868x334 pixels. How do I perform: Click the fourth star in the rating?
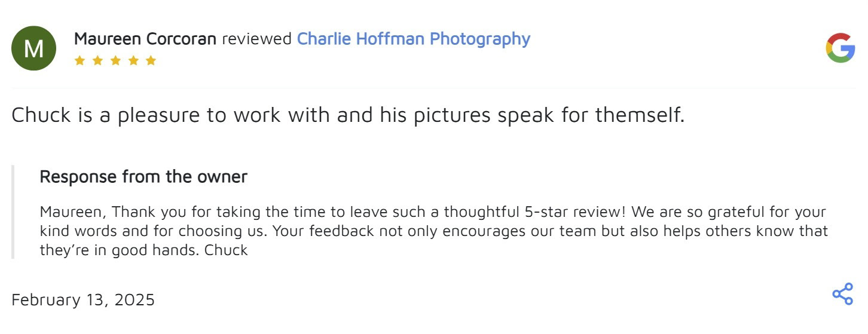tap(133, 60)
